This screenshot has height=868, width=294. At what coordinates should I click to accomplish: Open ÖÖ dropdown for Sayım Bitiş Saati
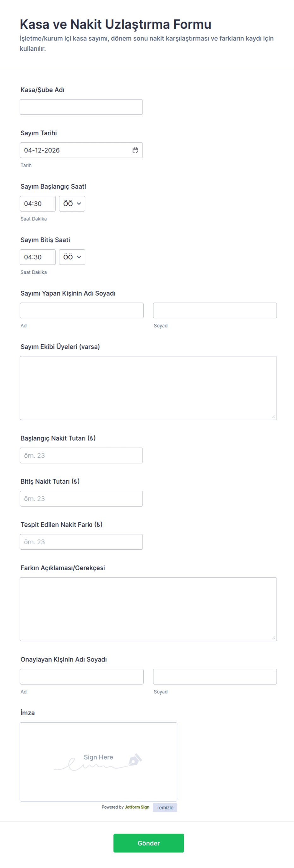[72, 257]
